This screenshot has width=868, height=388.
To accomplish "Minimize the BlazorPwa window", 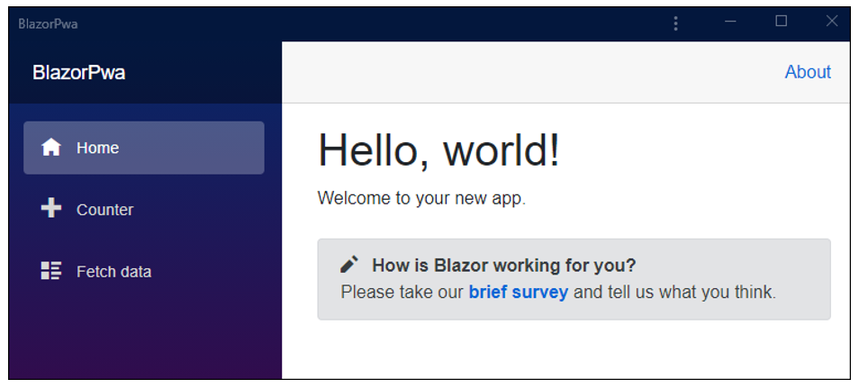I will [731, 22].
